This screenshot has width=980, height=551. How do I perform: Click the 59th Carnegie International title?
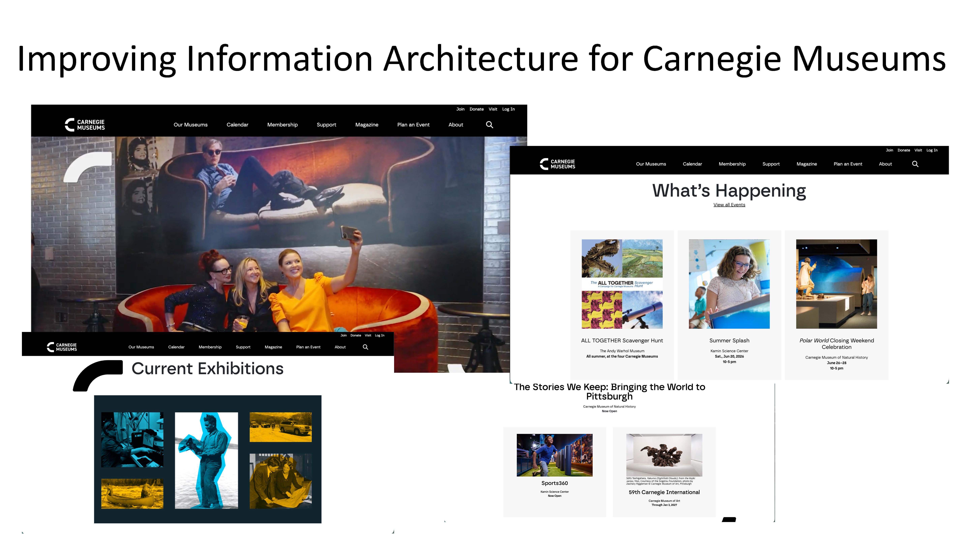pyautogui.click(x=664, y=492)
